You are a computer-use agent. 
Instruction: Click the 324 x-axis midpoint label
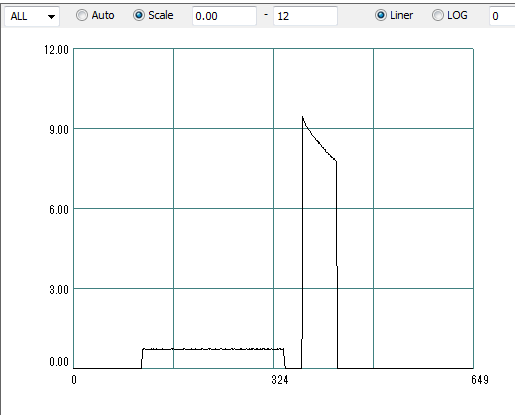(x=280, y=380)
